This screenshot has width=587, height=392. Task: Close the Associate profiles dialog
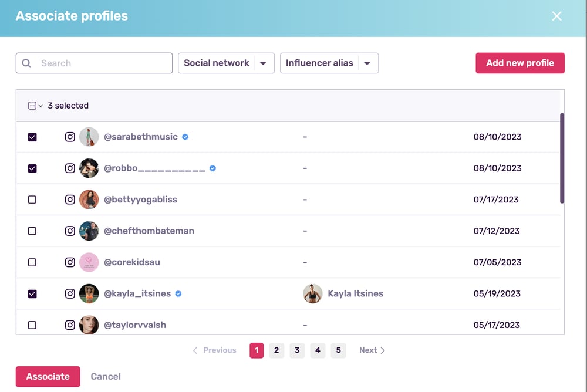[x=556, y=16]
